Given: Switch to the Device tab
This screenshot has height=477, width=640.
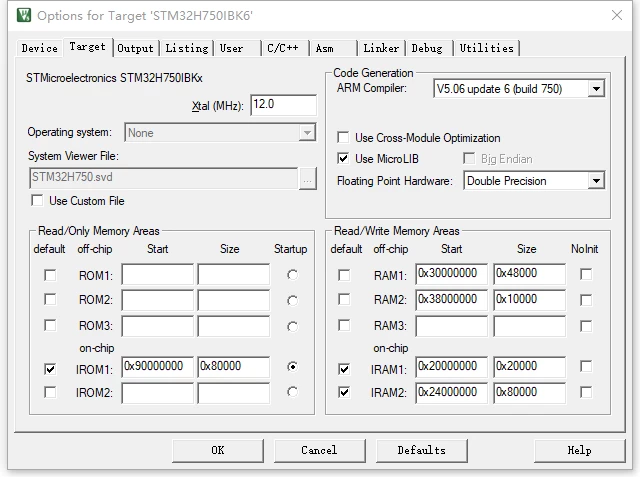Looking at the screenshot, I should (x=40, y=48).
